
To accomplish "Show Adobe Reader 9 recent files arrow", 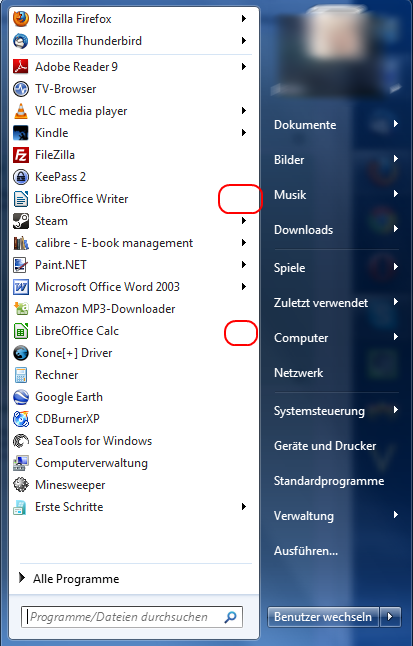I will coord(244,66).
